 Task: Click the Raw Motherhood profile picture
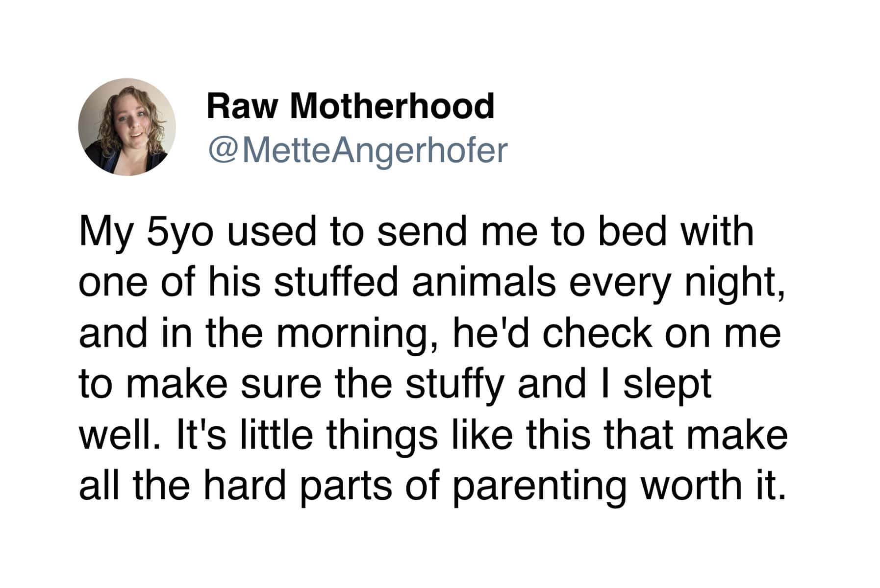(x=127, y=127)
